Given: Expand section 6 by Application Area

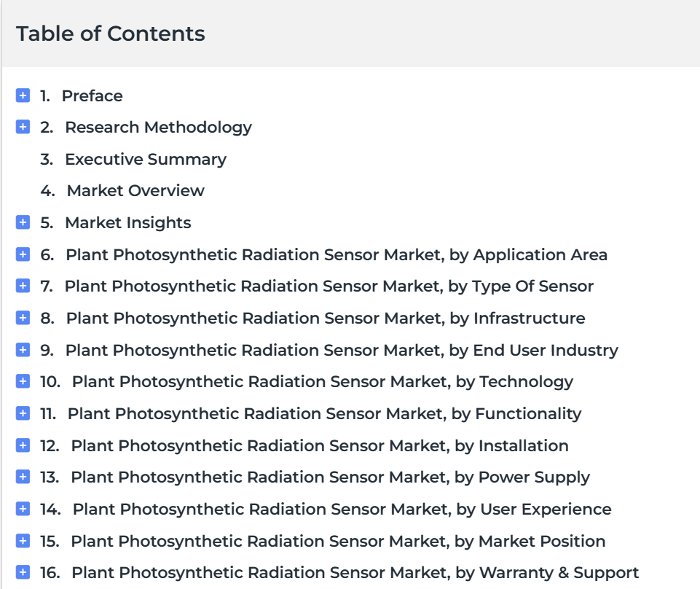Looking at the screenshot, I should tap(23, 254).
